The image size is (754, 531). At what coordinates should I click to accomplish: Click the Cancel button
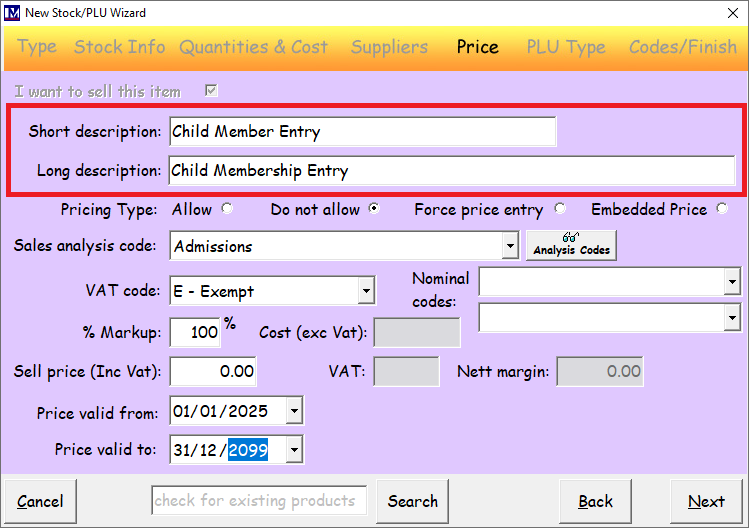(40, 501)
